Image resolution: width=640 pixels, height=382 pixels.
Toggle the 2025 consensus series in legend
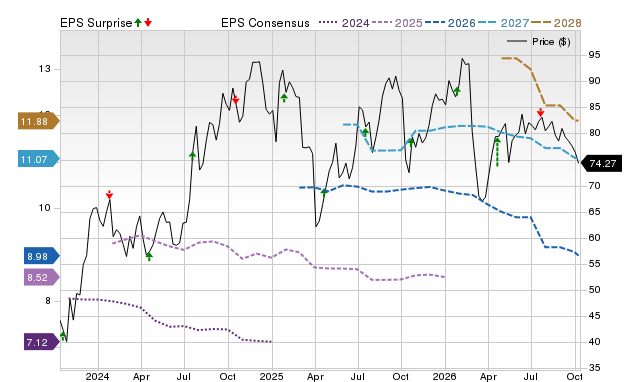point(397,23)
